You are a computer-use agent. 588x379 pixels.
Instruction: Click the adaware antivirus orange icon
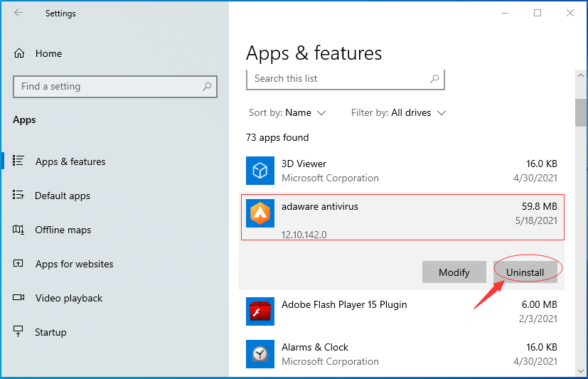click(260, 213)
